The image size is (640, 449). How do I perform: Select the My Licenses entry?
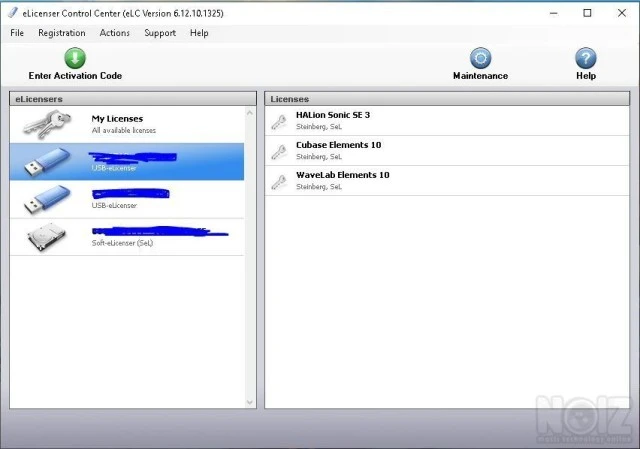point(127,124)
